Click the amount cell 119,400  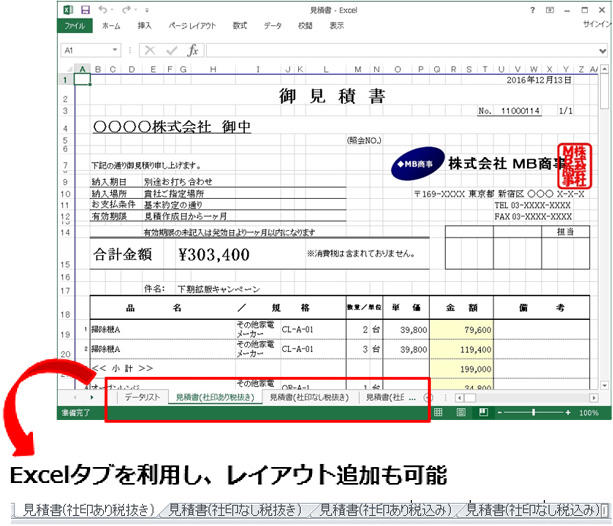tap(461, 349)
